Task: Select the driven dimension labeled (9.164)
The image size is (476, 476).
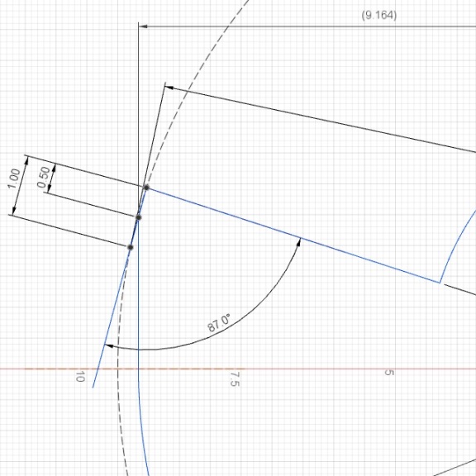Action: [x=378, y=15]
